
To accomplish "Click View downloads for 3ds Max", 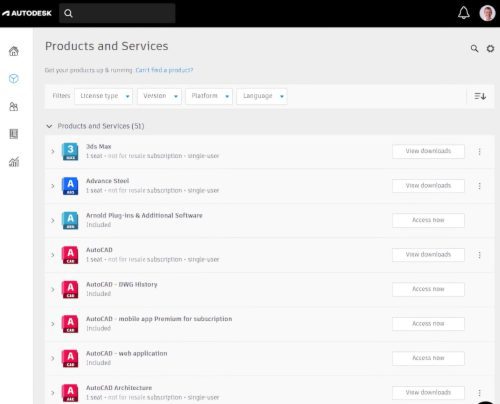I will (428, 151).
